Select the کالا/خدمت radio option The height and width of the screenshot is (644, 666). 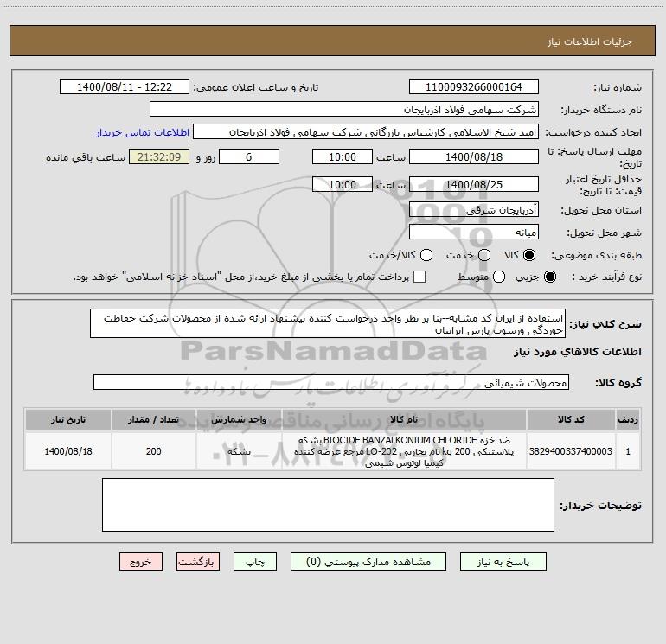[x=426, y=255]
